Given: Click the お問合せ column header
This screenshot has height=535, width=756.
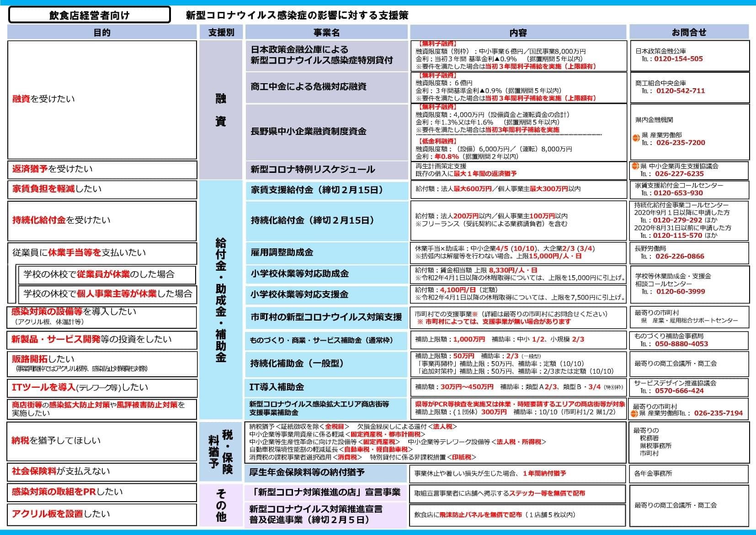Looking at the screenshot, I should [689, 32].
